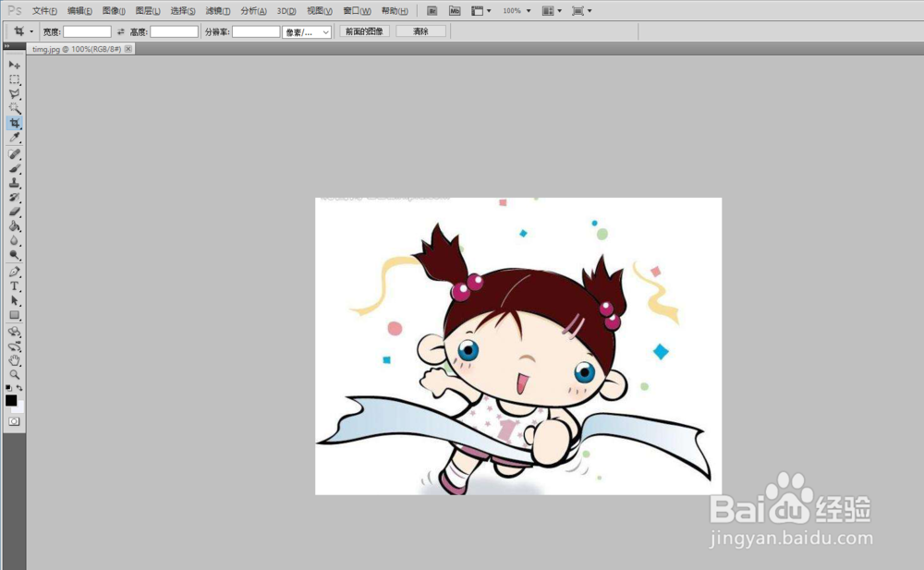924x570 pixels.
Task: Switch to the timg.jpg document tab
Action: click(77, 49)
